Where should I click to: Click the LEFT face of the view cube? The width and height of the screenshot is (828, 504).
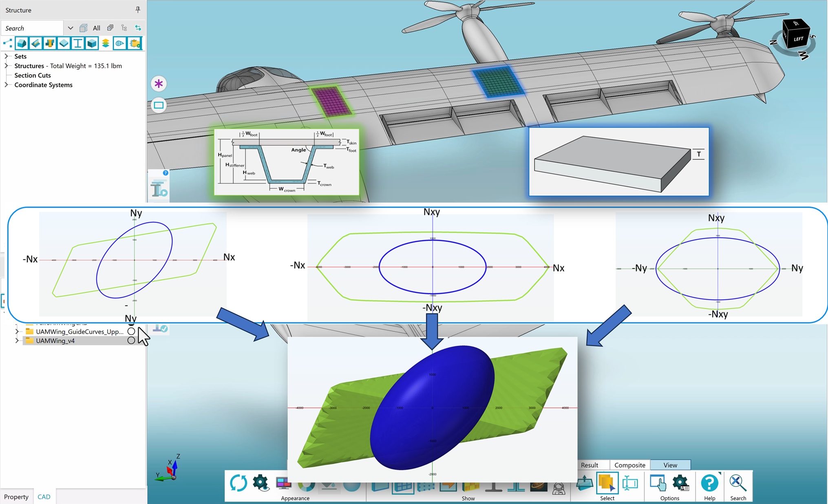(x=797, y=39)
